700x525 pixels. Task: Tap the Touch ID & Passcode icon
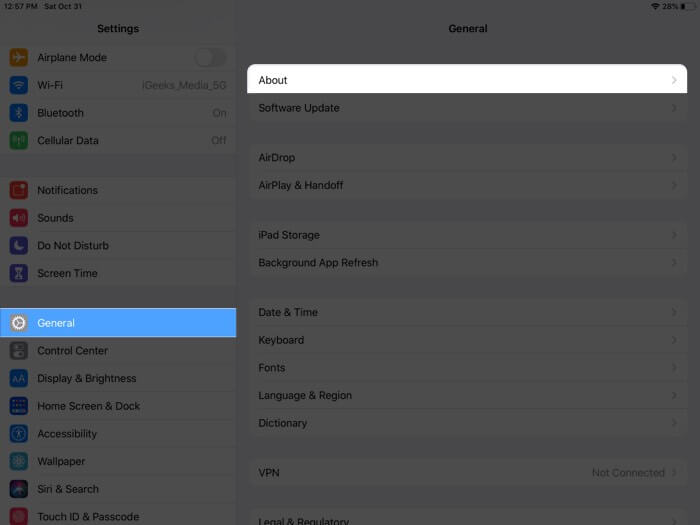coord(19,516)
